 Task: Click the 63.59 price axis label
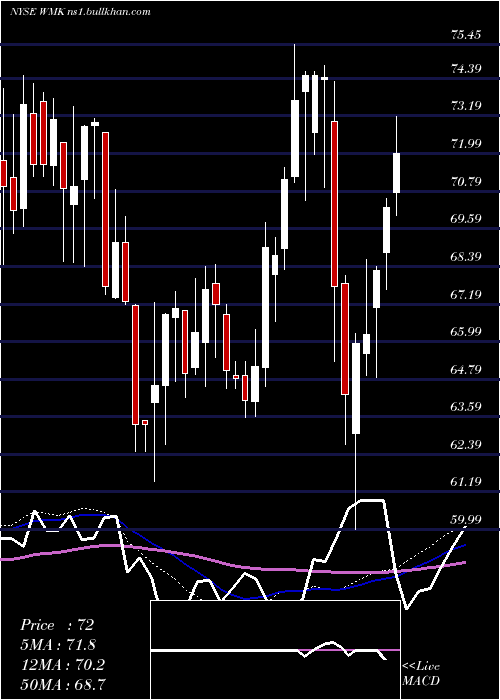(x=466, y=407)
